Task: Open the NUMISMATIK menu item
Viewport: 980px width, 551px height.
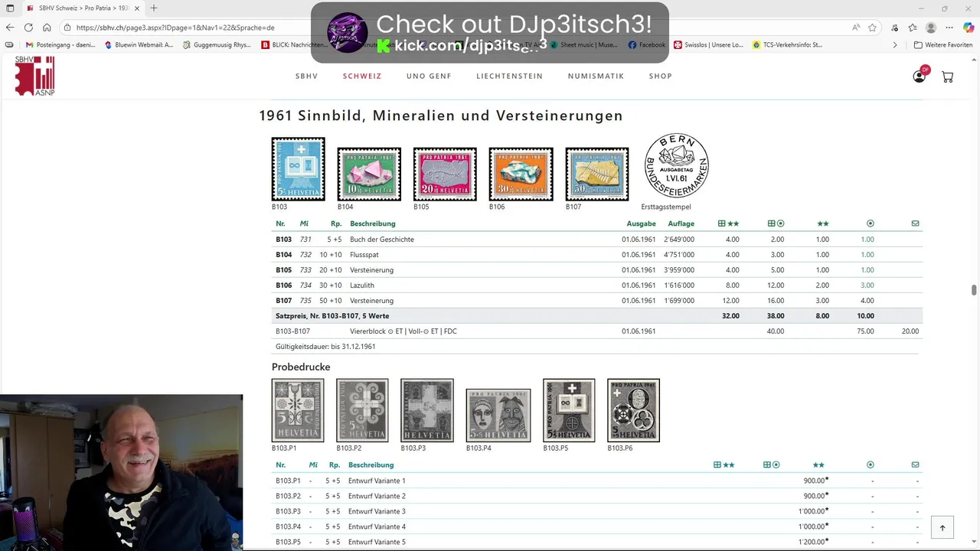Action: [x=596, y=76]
